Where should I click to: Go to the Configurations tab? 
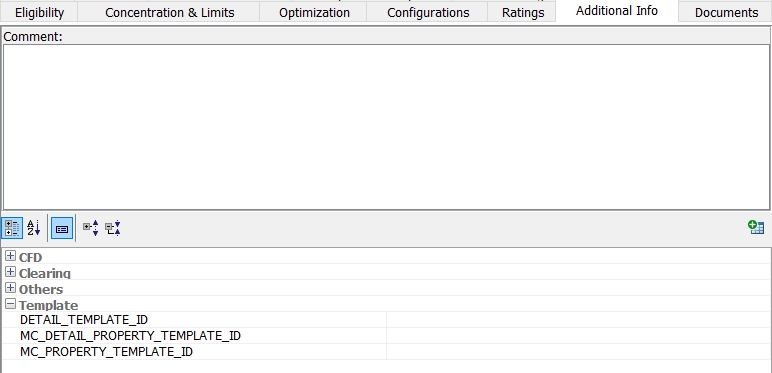428,12
